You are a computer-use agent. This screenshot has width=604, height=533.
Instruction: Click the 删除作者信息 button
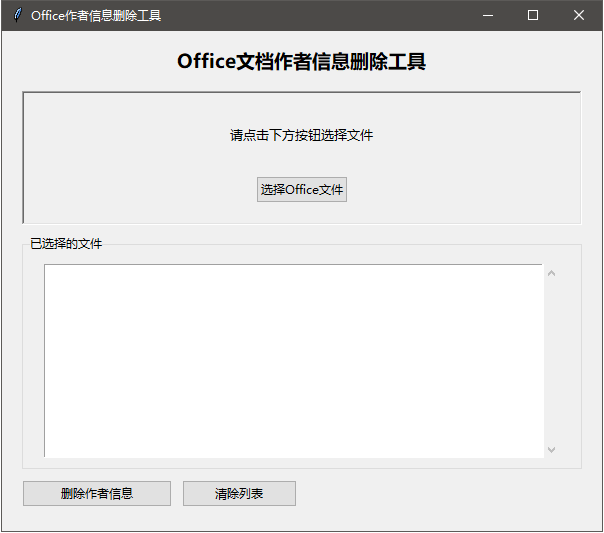(x=97, y=493)
